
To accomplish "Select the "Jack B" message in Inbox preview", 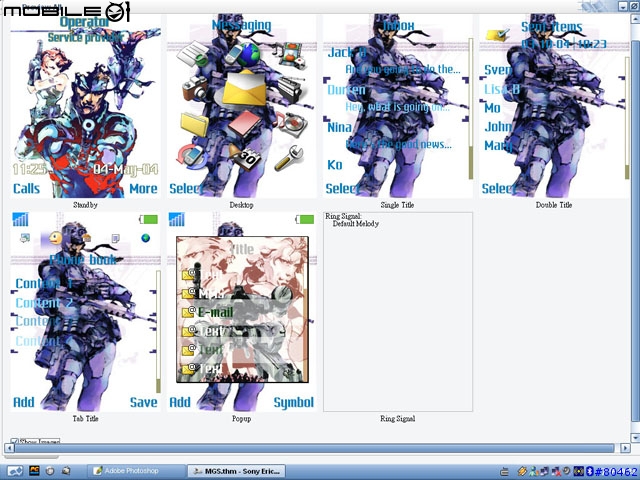I will [x=347, y=53].
